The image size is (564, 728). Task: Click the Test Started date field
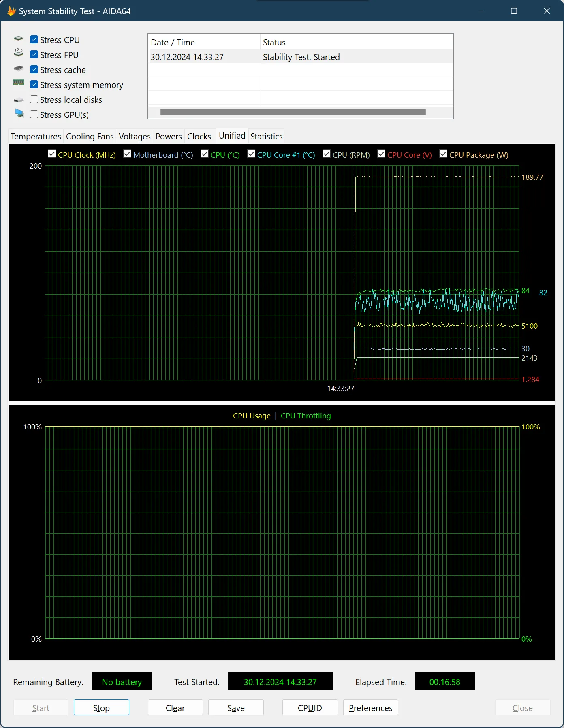(x=280, y=682)
